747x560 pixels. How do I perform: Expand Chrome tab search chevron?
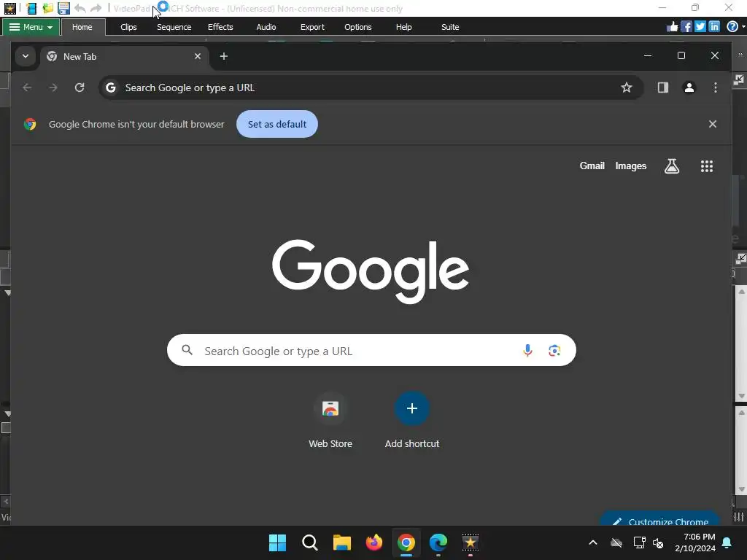click(26, 56)
